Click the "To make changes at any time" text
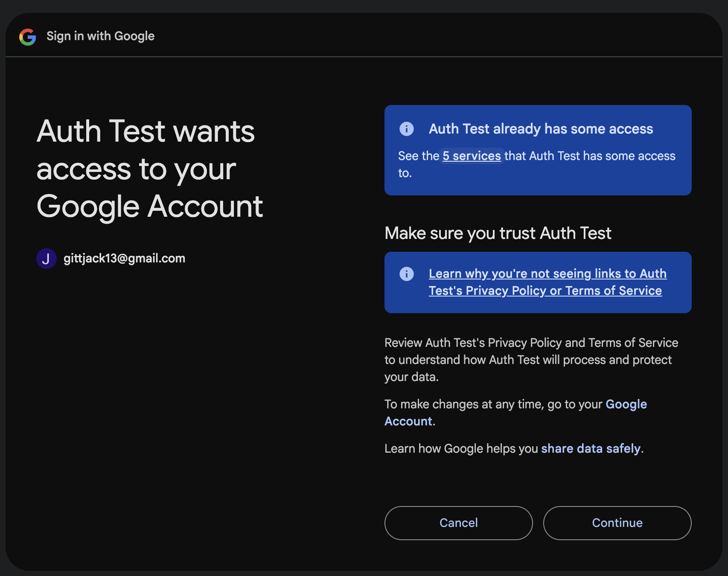 tap(493, 404)
